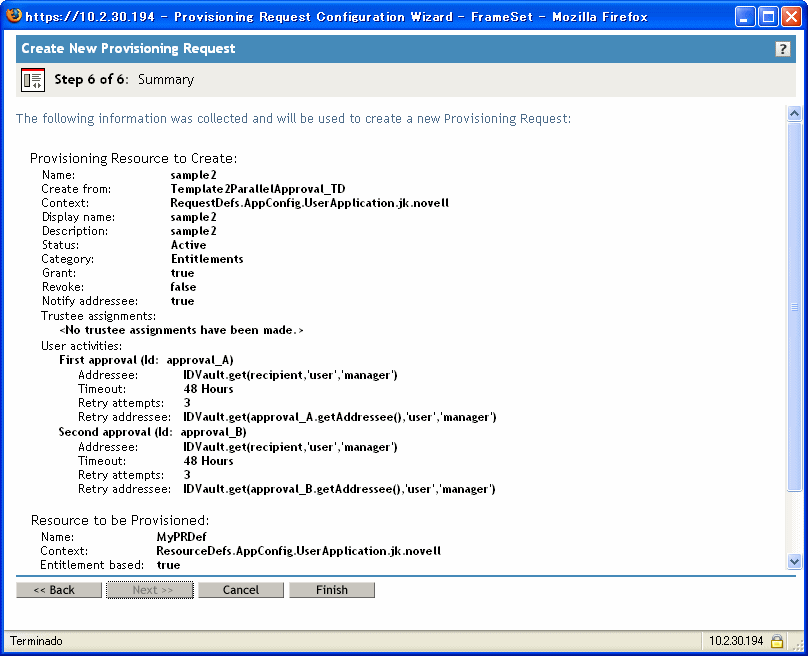The height and width of the screenshot is (656, 808).
Task: Click the status bar window size grip
Action: tap(798, 646)
